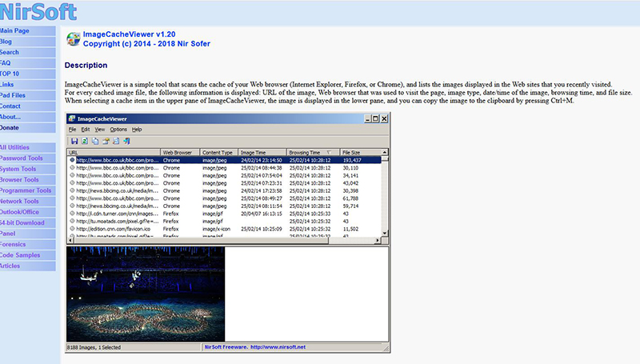This screenshot has height=364, width=640.
Task: Sort by the Image Time column header
Action: [x=262, y=152]
